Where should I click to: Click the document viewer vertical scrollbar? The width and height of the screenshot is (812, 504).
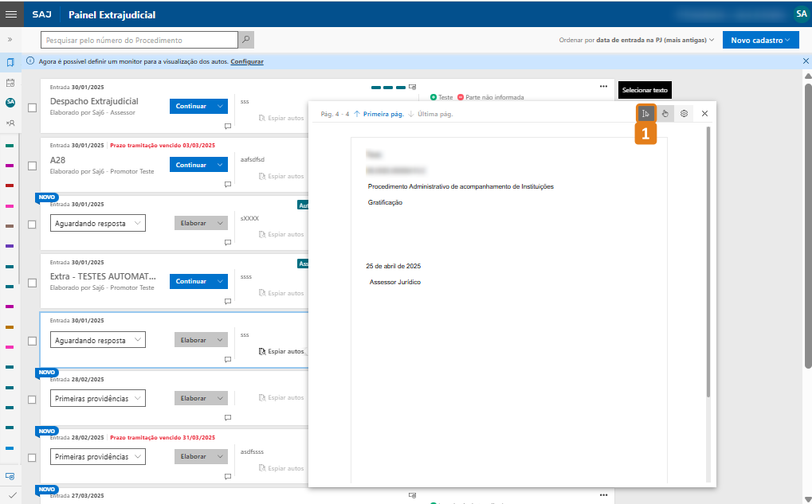pos(708,263)
